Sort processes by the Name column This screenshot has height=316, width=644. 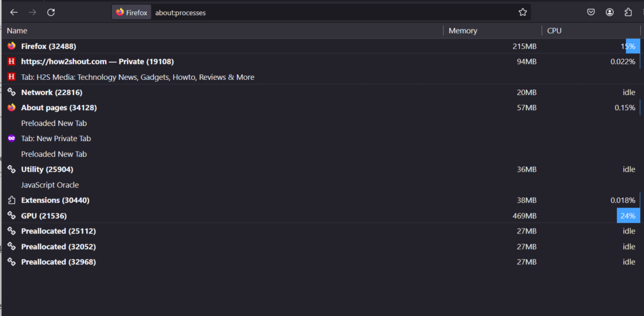click(17, 30)
